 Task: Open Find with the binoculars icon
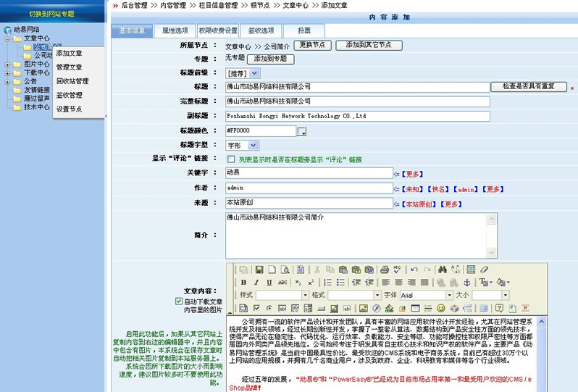(x=443, y=270)
